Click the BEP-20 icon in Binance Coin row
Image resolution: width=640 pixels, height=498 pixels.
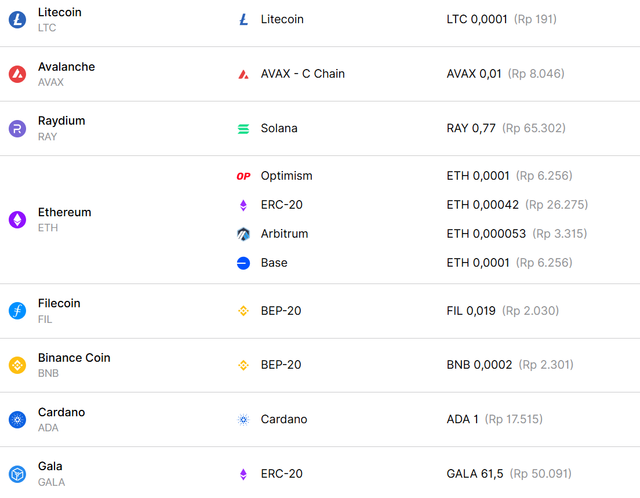pos(244,365)
